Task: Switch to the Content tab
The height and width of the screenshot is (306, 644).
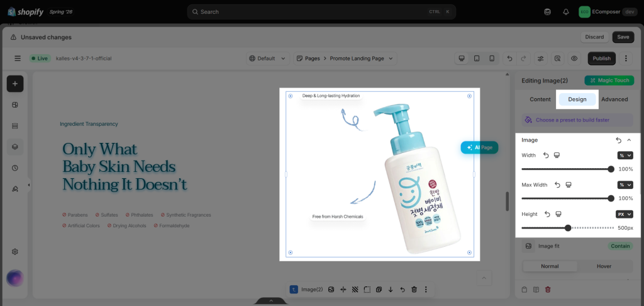Action: [x=540, y=99]
